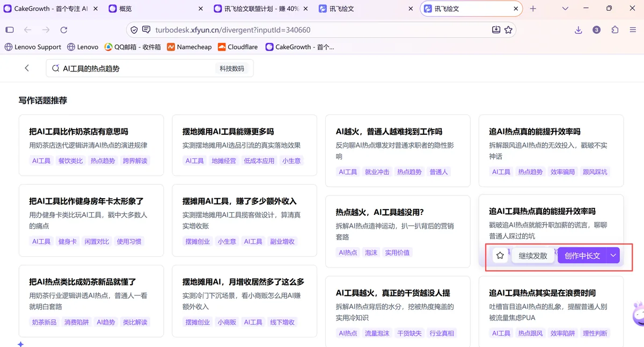Click the browser forward navigation arrow

(46, 30)
